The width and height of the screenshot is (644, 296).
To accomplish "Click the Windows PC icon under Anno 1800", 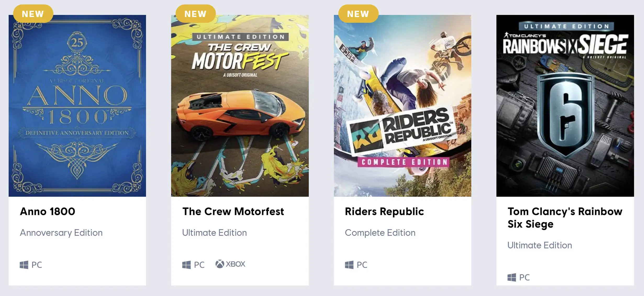I will [x=24, y=265].
